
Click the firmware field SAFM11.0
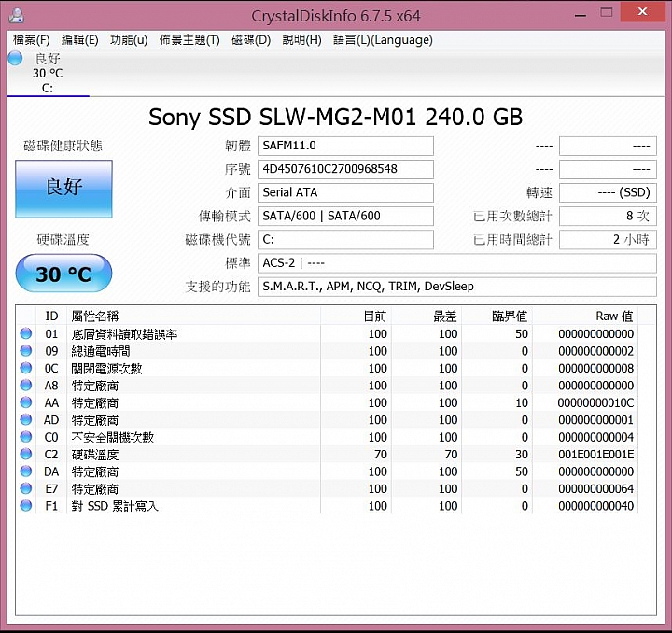pos(345,146)
